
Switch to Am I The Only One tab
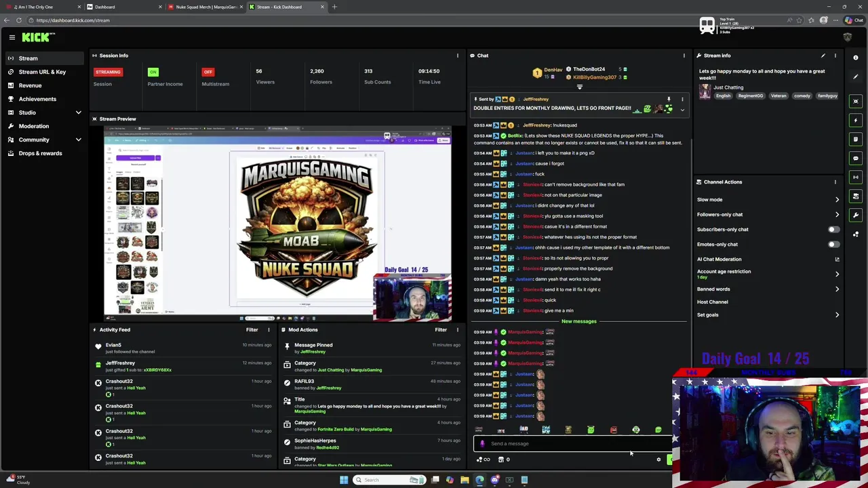point(42,7)
